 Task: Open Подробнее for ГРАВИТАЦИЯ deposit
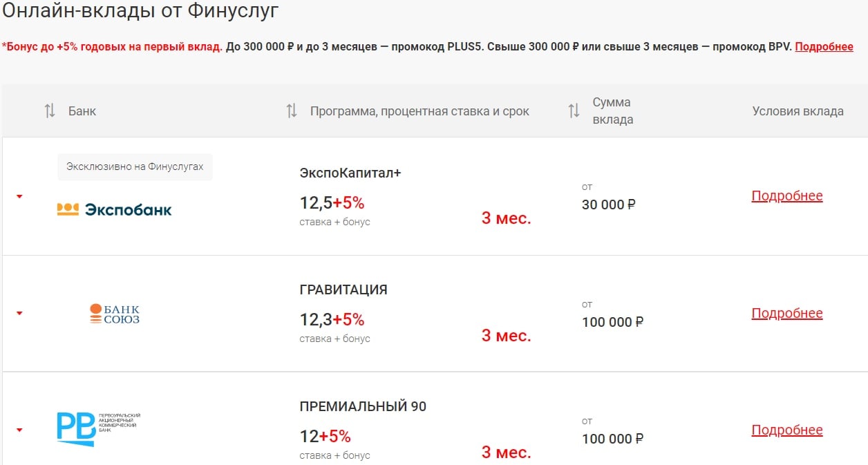[x=786, y=314]
